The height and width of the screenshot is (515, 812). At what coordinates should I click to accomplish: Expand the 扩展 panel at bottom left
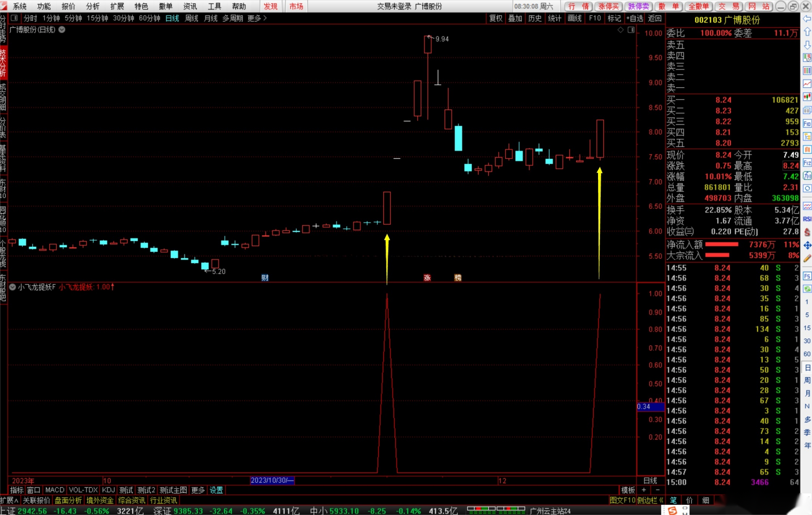coord(9,500)
